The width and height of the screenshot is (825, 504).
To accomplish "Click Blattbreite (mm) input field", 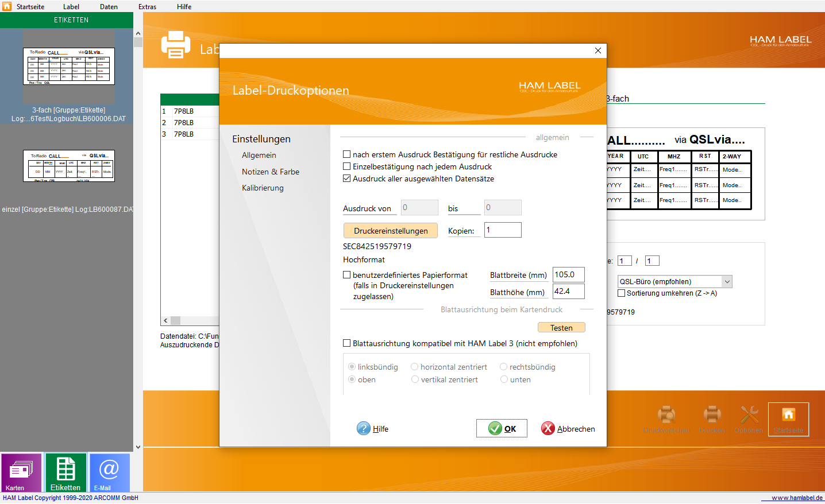I will 569,274.
